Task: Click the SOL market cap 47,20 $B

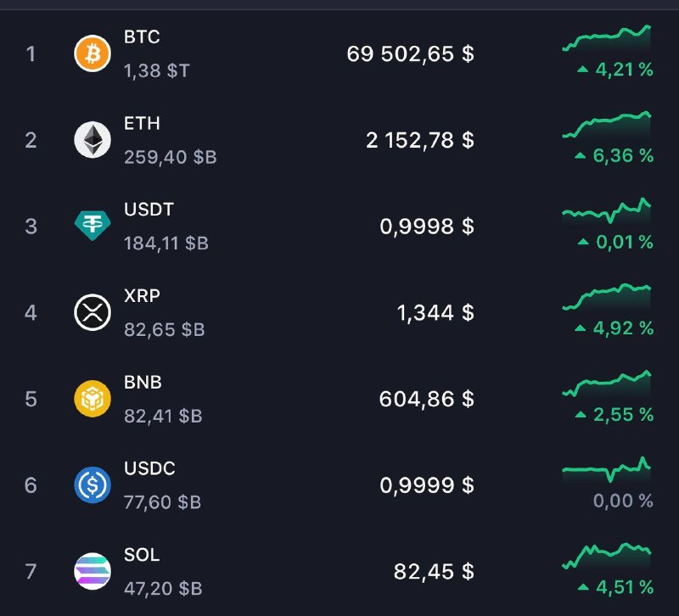Action: pos(163,588)
